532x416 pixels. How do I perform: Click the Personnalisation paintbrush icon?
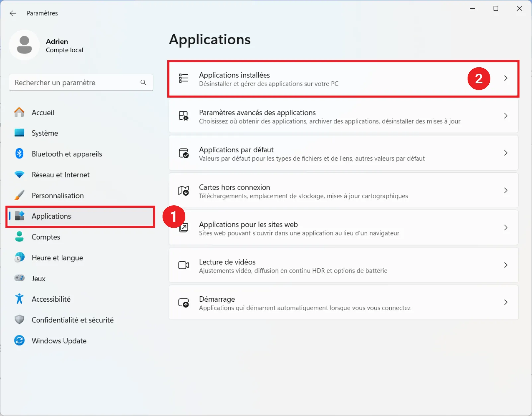point(19,195)
